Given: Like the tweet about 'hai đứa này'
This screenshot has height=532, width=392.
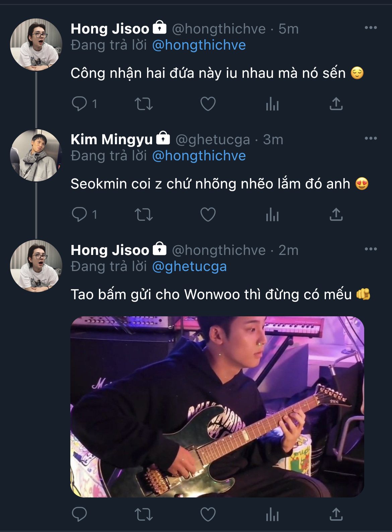Looking at the screenshot, I should click(x=208, y=104).
